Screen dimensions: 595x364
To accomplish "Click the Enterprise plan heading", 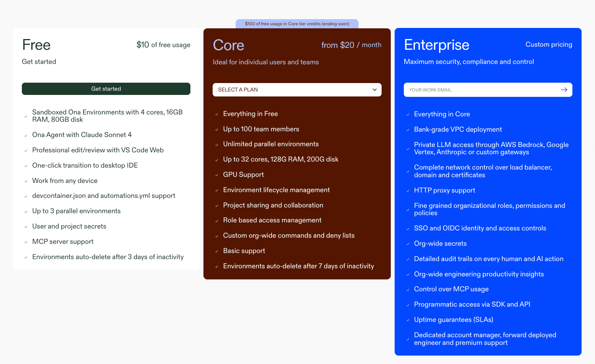I will [x=436, y=45].
